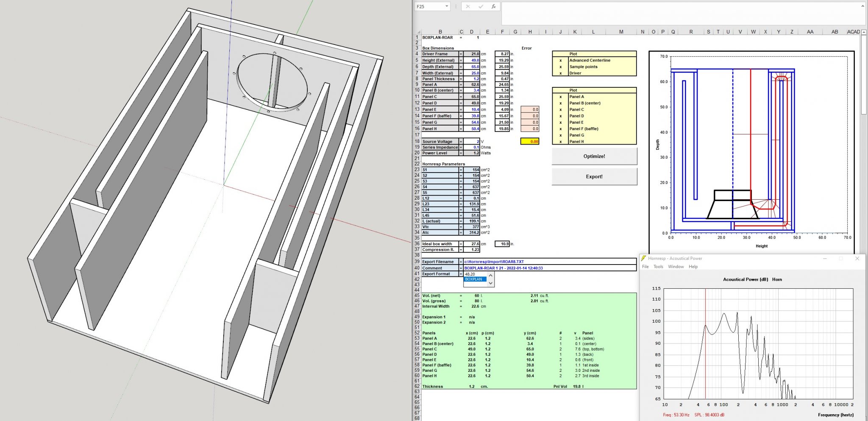
Task: Open the Window menu in Hornresp
Action: point(676,267)
